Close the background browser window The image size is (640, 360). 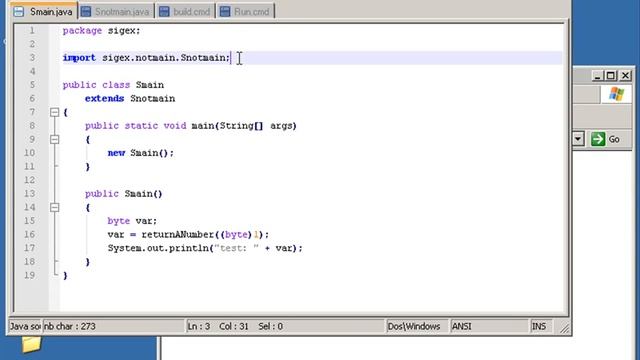pyautogui.click(x=625, y=76)
